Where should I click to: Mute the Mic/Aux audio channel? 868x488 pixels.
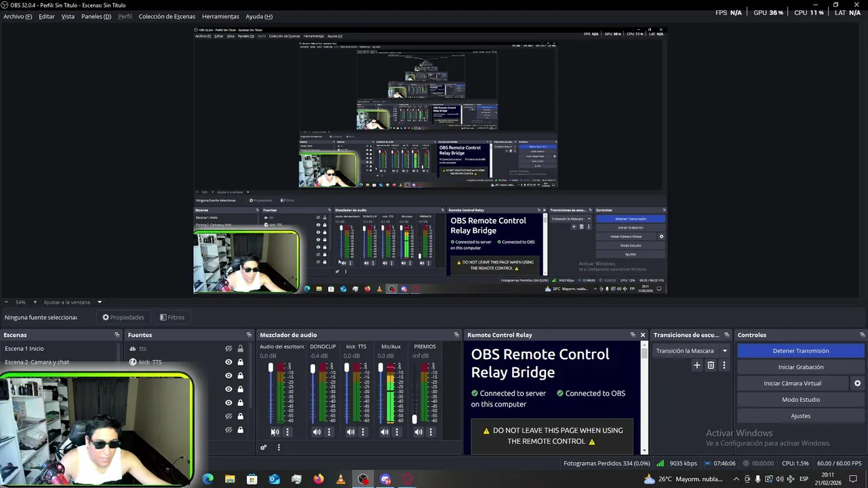pyautogui.click(x=384, y=432)
